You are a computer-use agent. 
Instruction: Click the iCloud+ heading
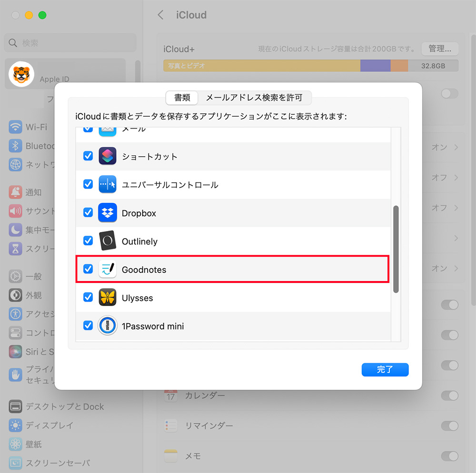tap(179, 49)
